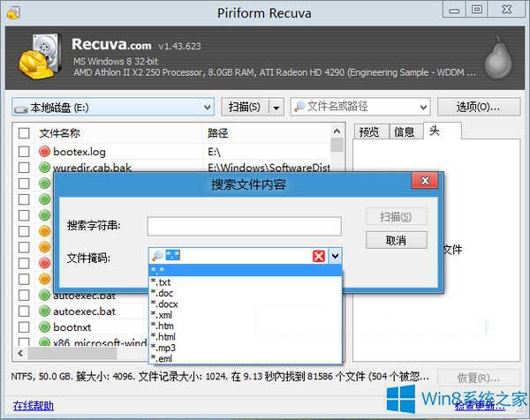The height and width of the screenshot is (420, 530).
Task: Click the disabled 扫描(S) button in the dialog
Action: 396,217
